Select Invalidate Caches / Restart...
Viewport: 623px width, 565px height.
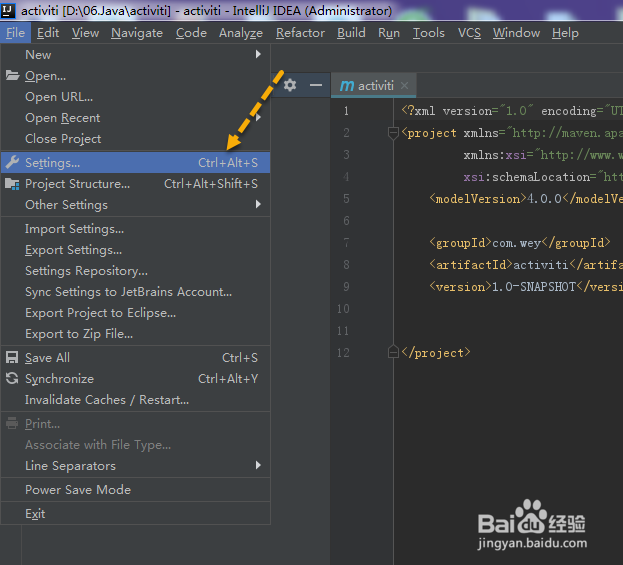pyautogui.click(x=135, y=400)
